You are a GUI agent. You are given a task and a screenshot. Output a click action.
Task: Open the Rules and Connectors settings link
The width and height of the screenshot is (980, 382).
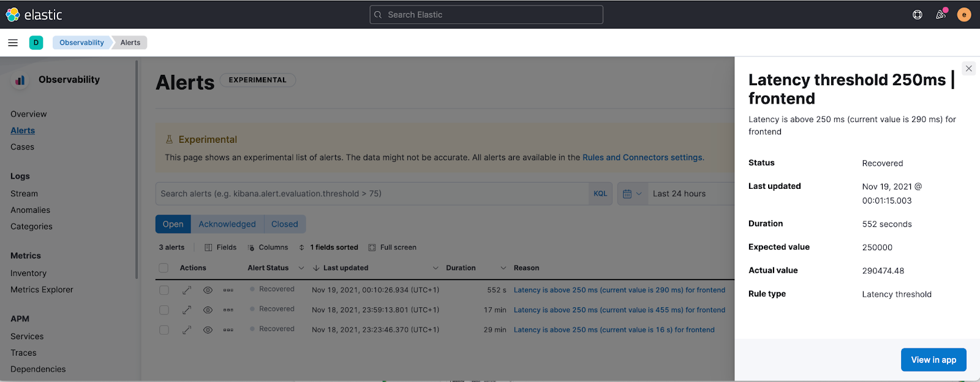click(643, 158)
